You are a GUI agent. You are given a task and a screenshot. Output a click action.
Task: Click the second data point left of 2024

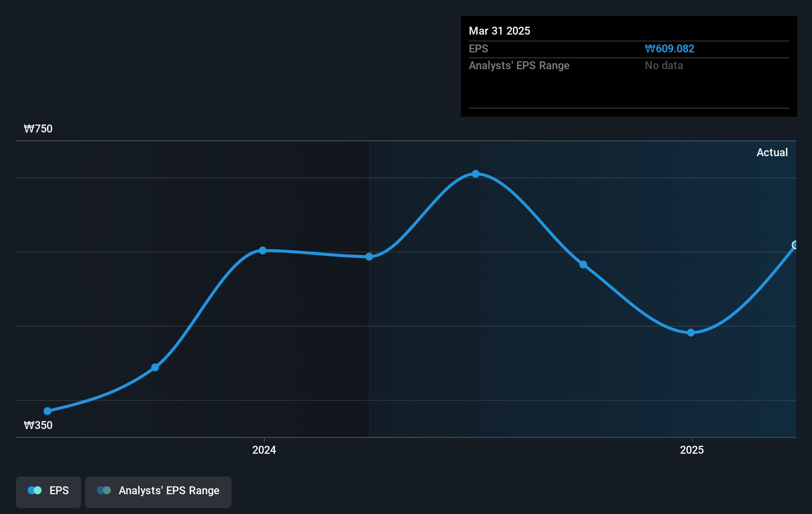(x=155, y=367)
